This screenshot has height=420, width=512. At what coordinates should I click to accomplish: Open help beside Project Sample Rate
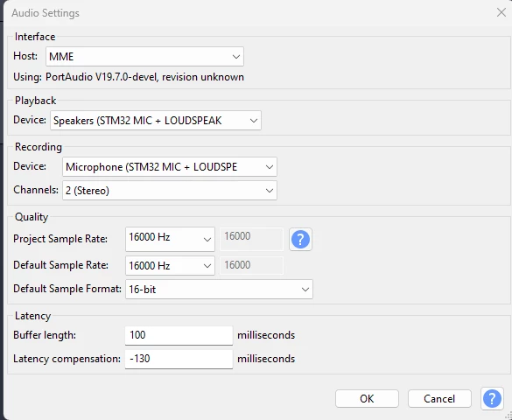[300, 240]
